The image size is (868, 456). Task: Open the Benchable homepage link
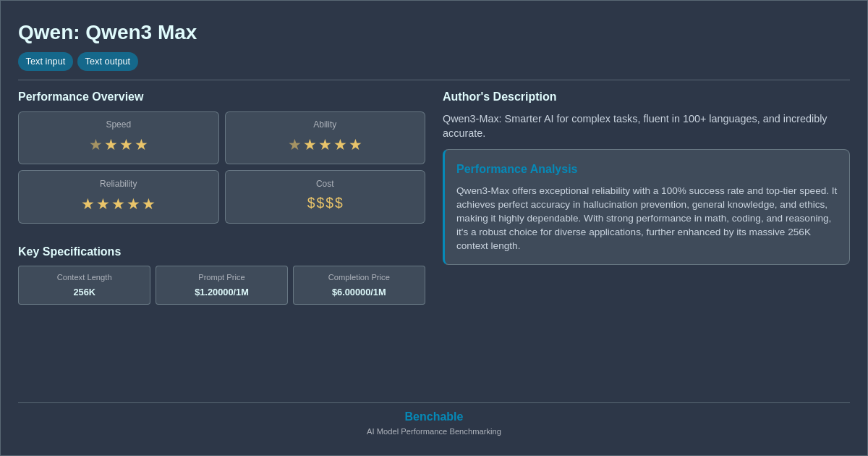click(433, 416)
